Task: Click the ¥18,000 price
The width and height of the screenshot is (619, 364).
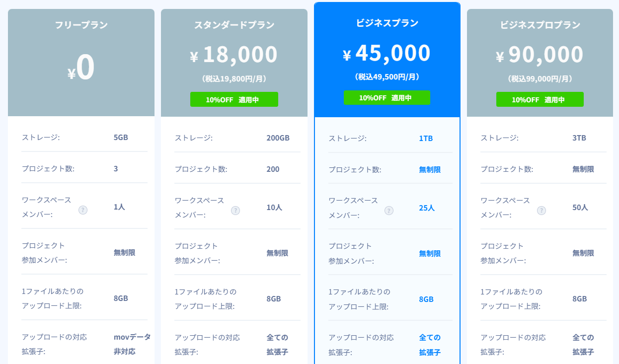Action: [234, 55]
